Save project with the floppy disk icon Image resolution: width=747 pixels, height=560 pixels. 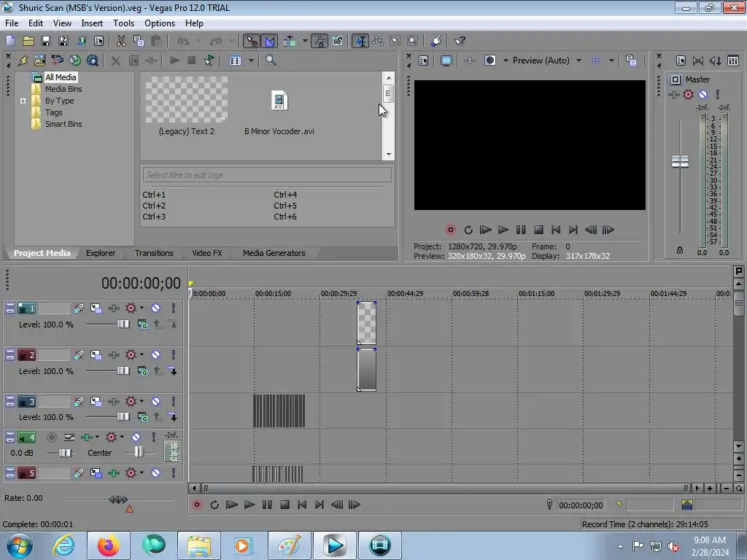pyautogui.click(x=46, y=41)
